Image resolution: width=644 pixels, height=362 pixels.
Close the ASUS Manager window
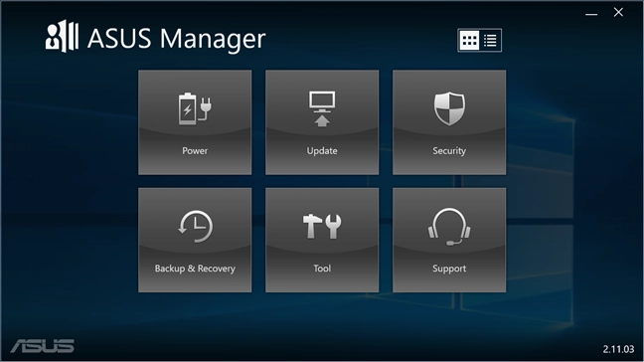click(x=618, y=13)
